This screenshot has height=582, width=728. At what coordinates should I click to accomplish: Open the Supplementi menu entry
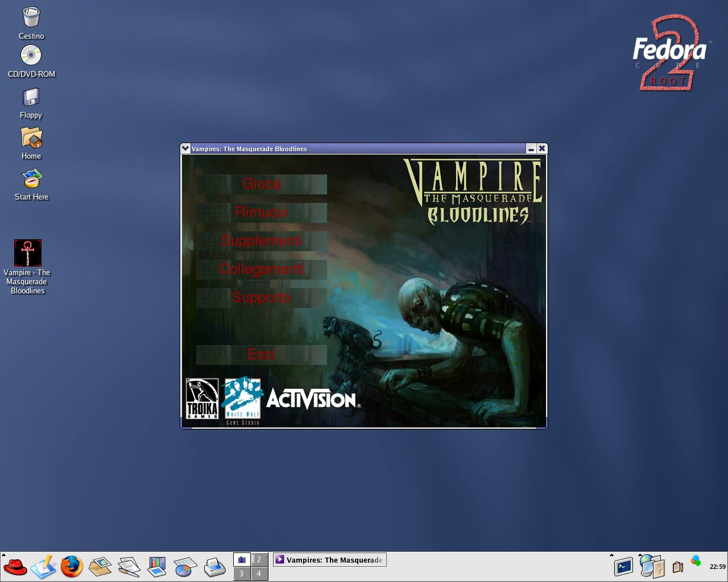(262, 241)
